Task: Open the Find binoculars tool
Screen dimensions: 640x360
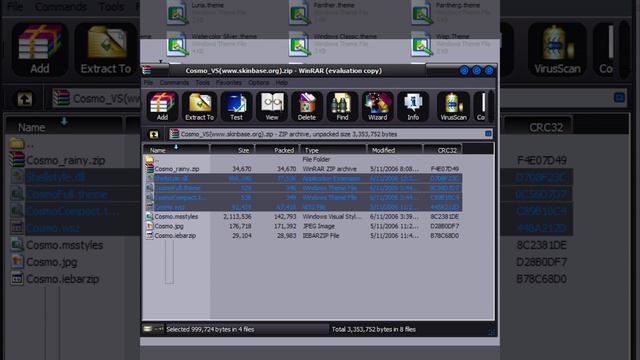Action: 342,107
